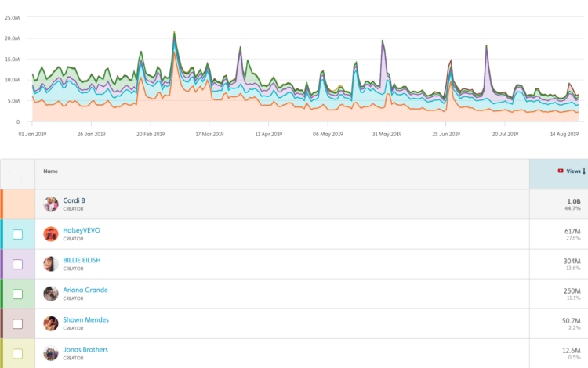Screen dimensions: 588x368
Task: Check the Ariana Grande row checkbox
Action: pos(18,294)
